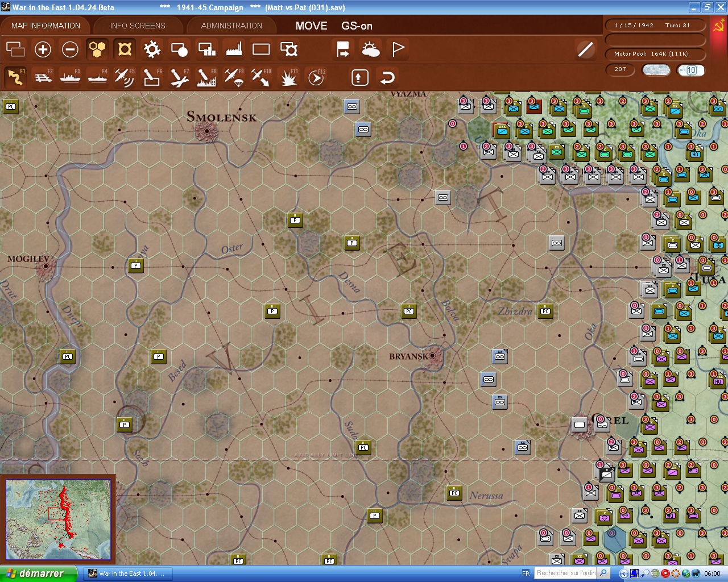Click the flag with arrow icon

pos(343,49)
